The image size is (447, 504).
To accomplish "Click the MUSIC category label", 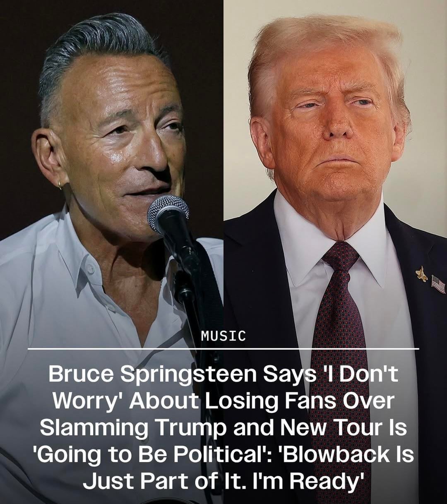I will tap(223, 336).
